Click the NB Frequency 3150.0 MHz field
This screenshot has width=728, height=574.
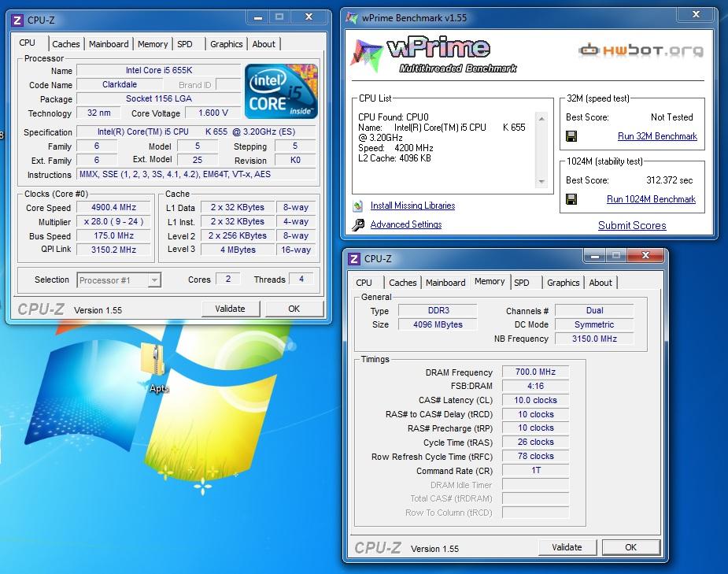[x=594, y=339]
